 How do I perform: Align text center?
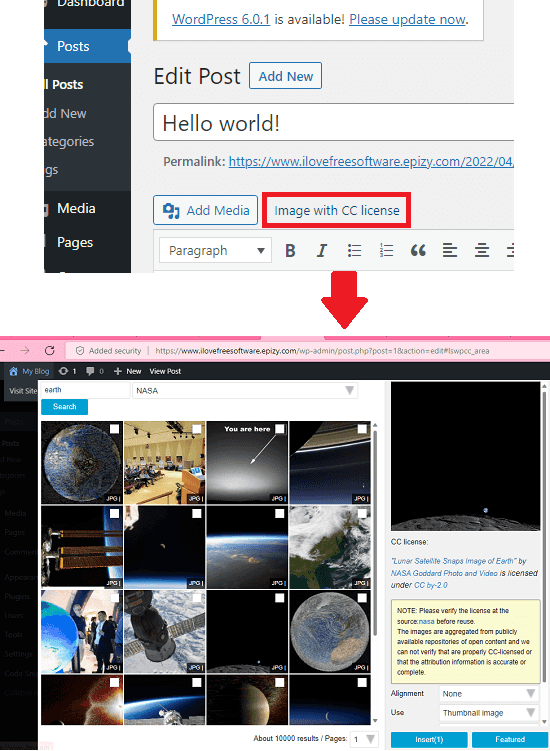481,250
